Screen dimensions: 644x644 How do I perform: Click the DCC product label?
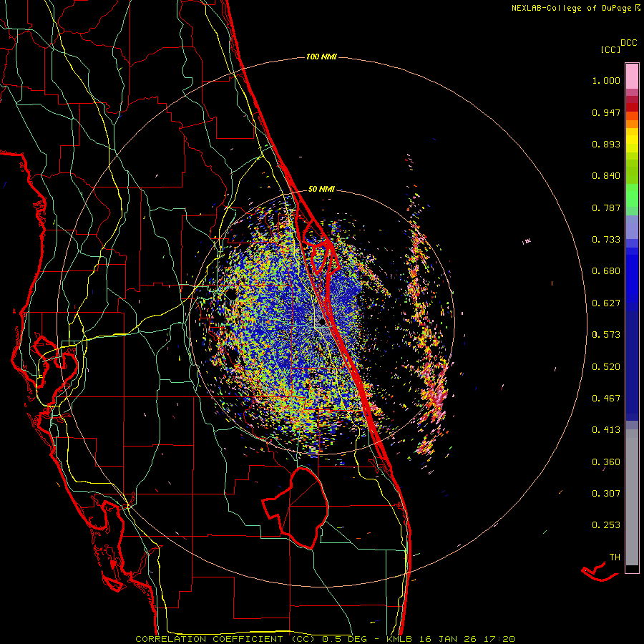pos(628,43)
